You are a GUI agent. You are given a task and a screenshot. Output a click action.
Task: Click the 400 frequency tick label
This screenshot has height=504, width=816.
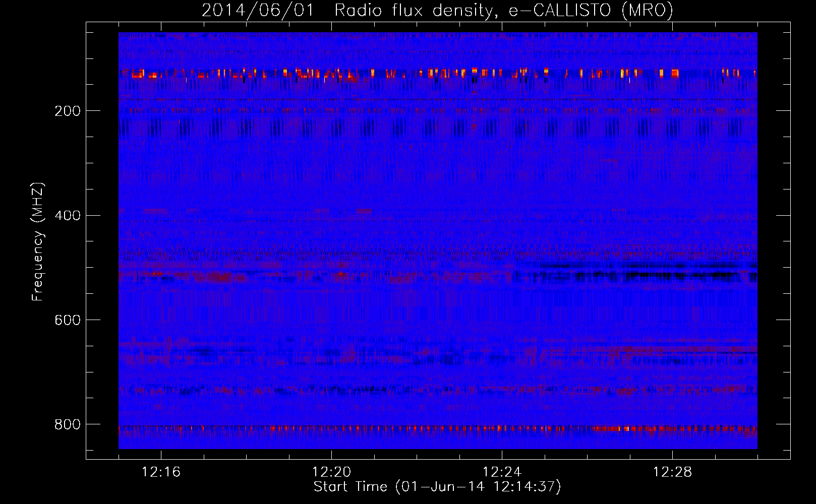(68, 216)
